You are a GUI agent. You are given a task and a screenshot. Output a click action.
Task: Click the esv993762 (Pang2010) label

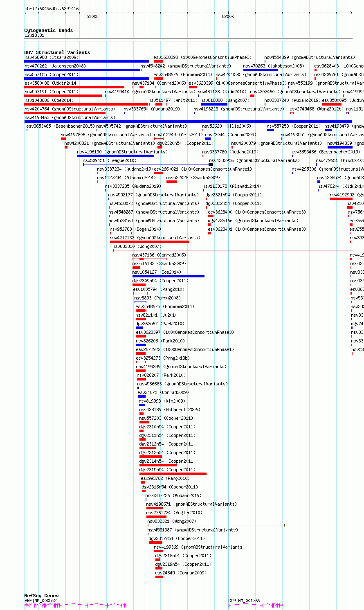click(165, 478)
